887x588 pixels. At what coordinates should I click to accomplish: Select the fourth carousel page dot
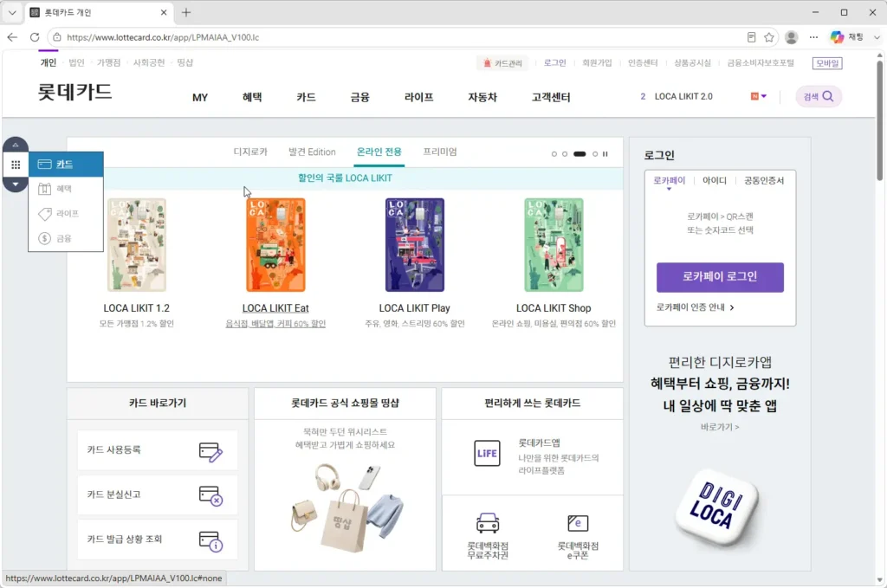pos(595,154)
